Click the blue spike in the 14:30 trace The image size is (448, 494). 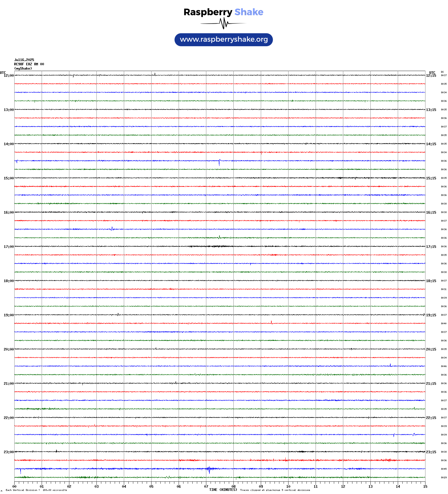click(219, 162)
